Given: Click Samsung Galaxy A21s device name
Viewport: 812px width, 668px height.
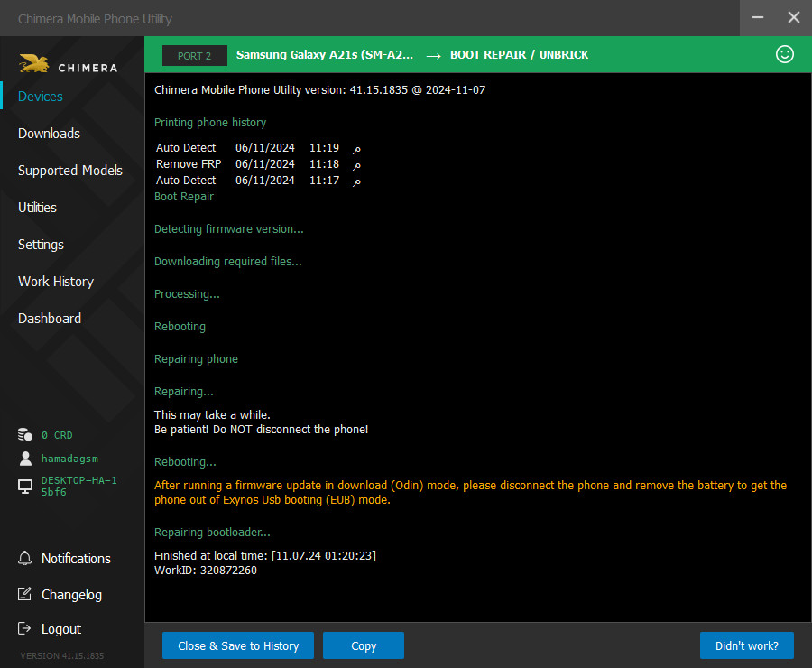Looking at the screenshot, I should [325, 55].
